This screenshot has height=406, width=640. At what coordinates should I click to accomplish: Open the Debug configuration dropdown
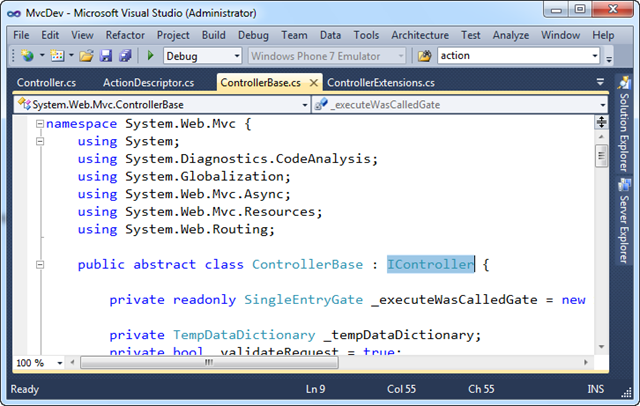[x=202, y=56]
